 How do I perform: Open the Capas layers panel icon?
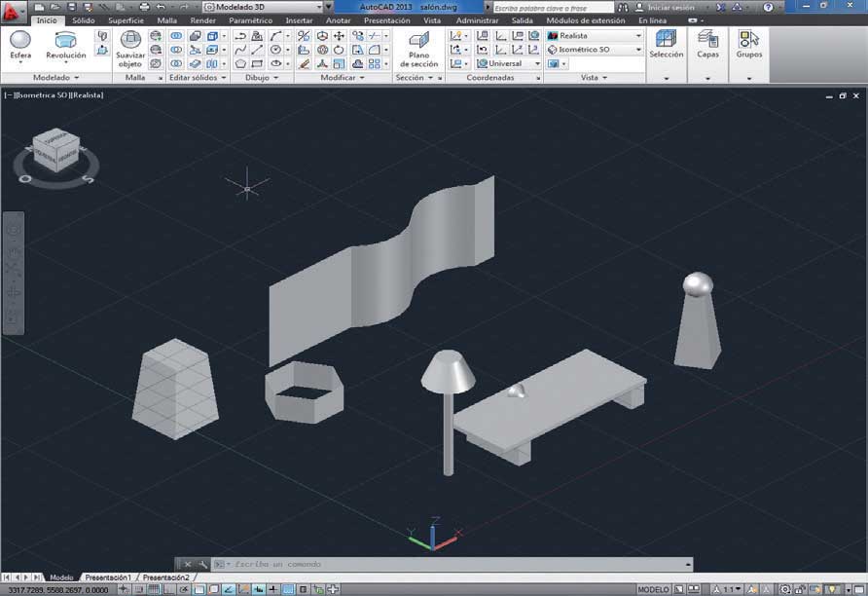coord(707,45)
